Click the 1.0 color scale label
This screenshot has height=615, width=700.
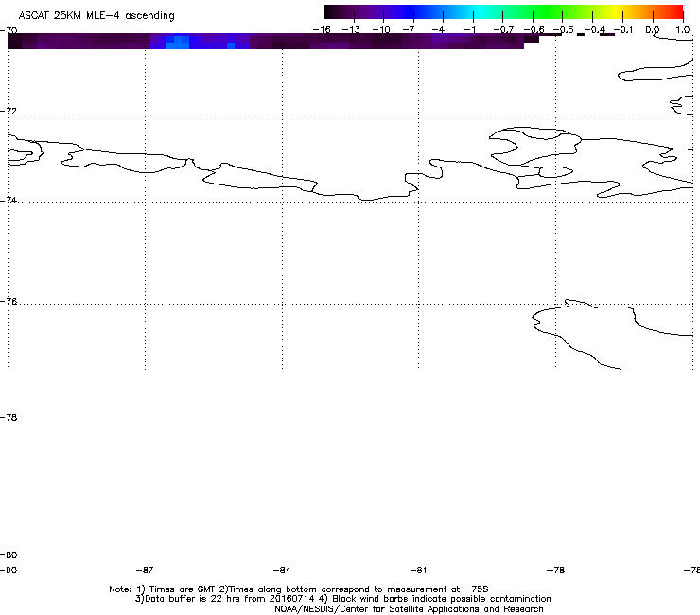tap(683, 30)
